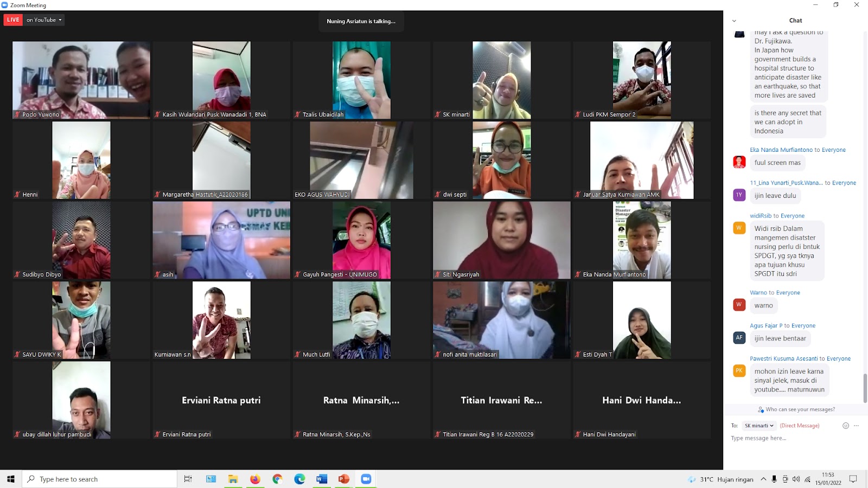Select Tzalis Ubaidilah's video tile
The width and height of the screenshot is (868, 488).
coord(361,80)
